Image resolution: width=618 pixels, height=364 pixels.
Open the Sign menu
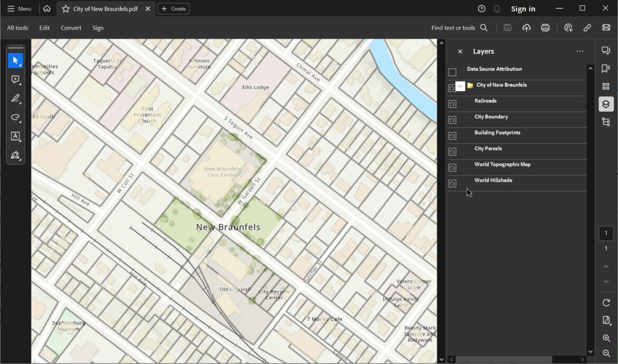(x=98, y=27)
